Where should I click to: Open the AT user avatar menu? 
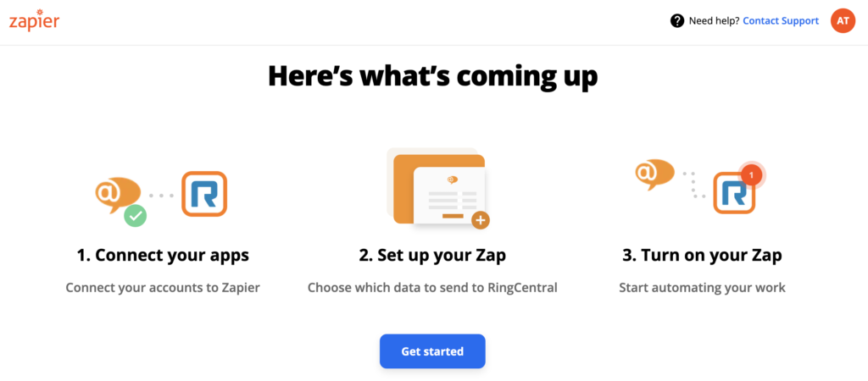[x=843, y=21]
